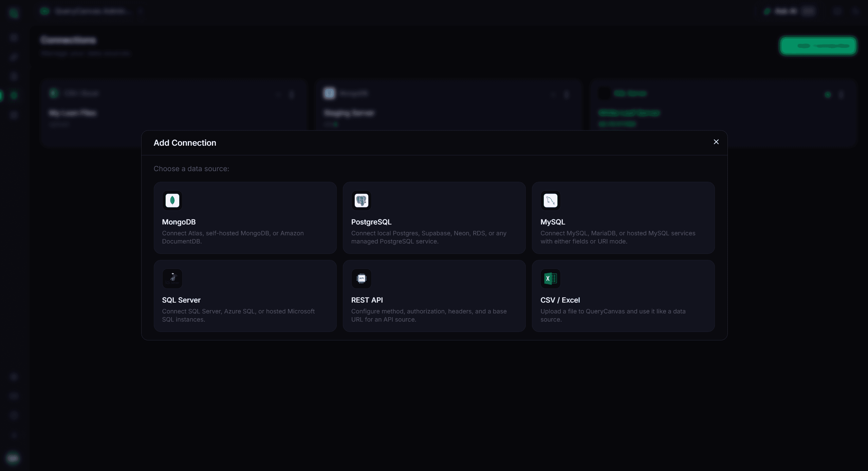
Task: Click the MongoDB leaf icon
Action: point(172,200)
